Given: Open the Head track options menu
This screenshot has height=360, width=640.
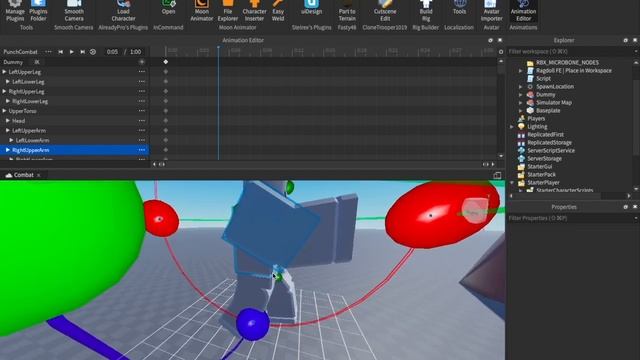Looking at the screenshot, I should [142, 121].
